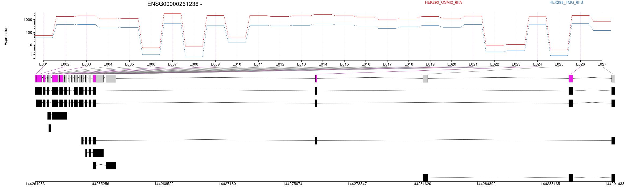Click genomic coordinate 144284892
This screenshot has width=644, height=188.
coord(486,184)
